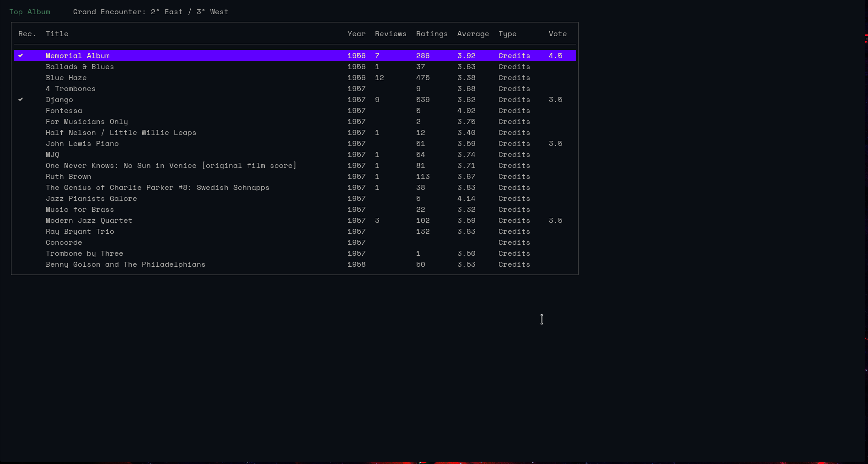The width and height of the screenshot is (868, 464).
Task: Click ratings count 539 for Django
Action: [x=423, y=100]
